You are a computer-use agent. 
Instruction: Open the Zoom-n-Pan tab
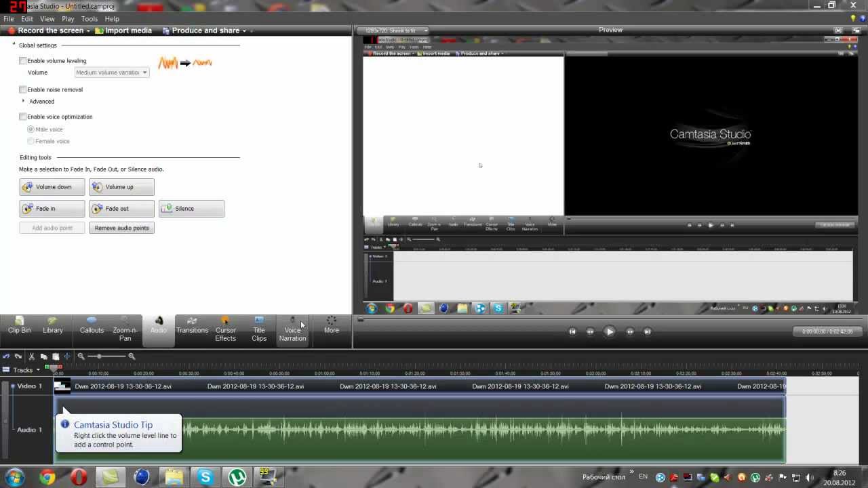(x=125, y=330)
